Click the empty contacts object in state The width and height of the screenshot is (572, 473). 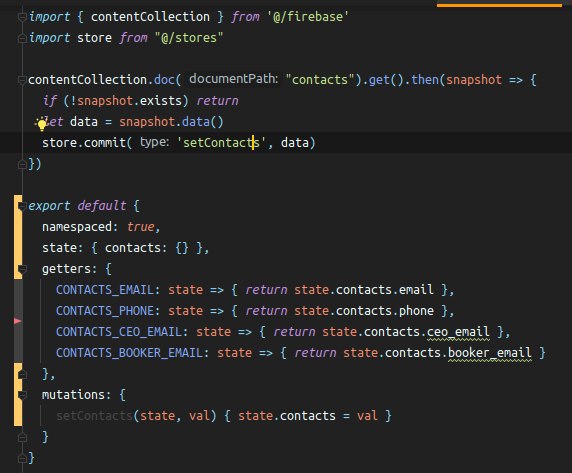click(182, 248)
